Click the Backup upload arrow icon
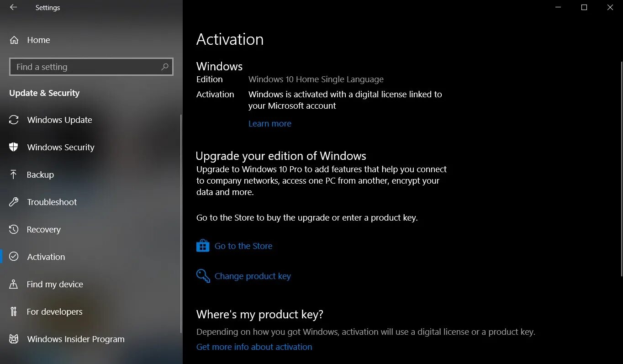 14,174
